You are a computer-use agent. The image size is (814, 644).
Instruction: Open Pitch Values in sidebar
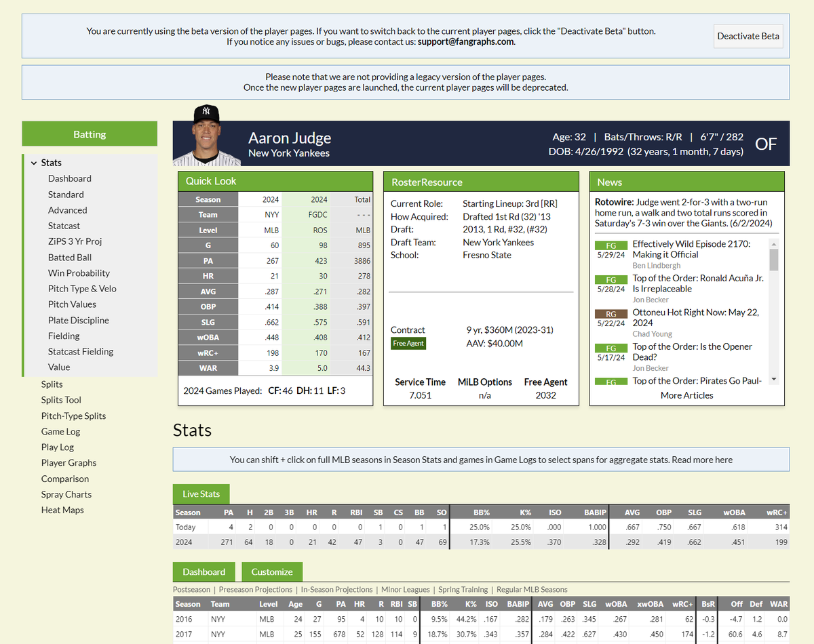click(72, 304)
